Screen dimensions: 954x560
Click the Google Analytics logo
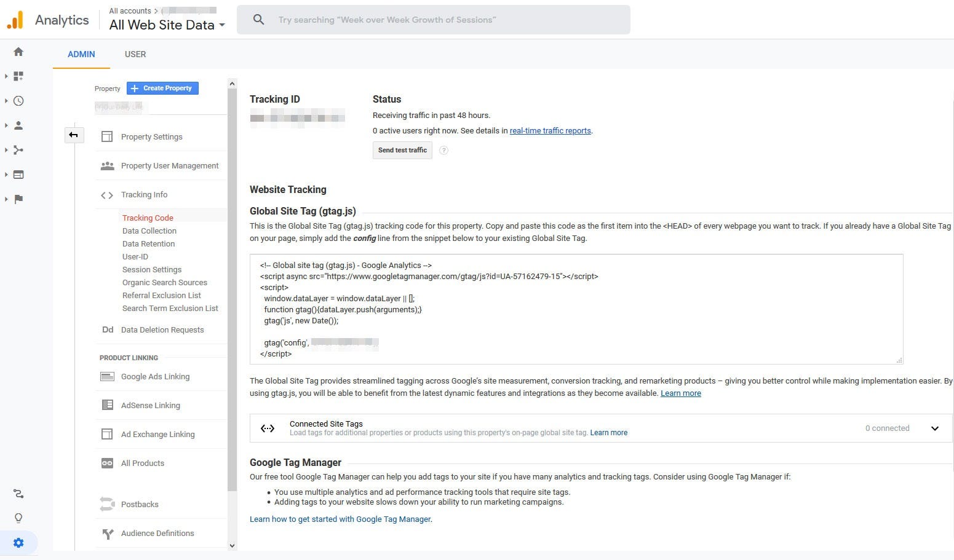click(15, 20)
